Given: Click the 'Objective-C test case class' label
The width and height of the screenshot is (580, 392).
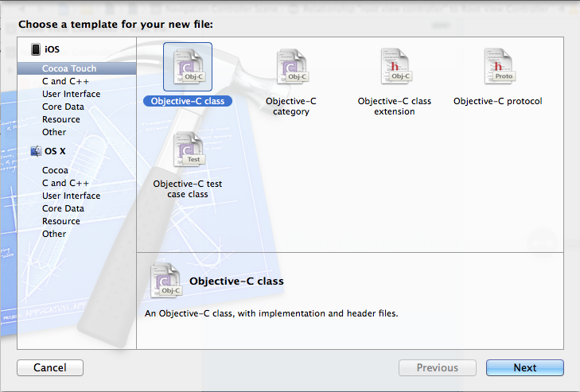Looking at the screenshot, I should coord(188,189).
